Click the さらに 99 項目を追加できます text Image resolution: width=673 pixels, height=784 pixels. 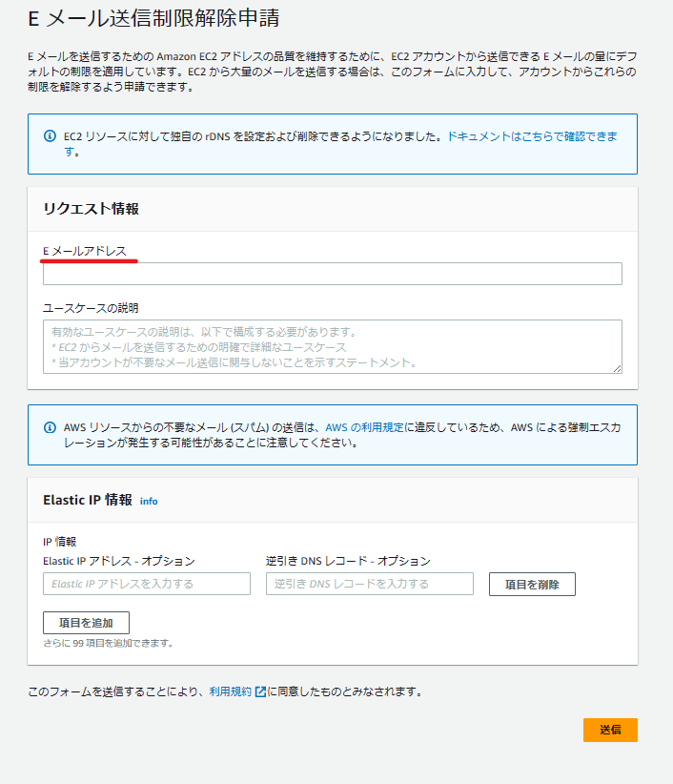[108, 643]
